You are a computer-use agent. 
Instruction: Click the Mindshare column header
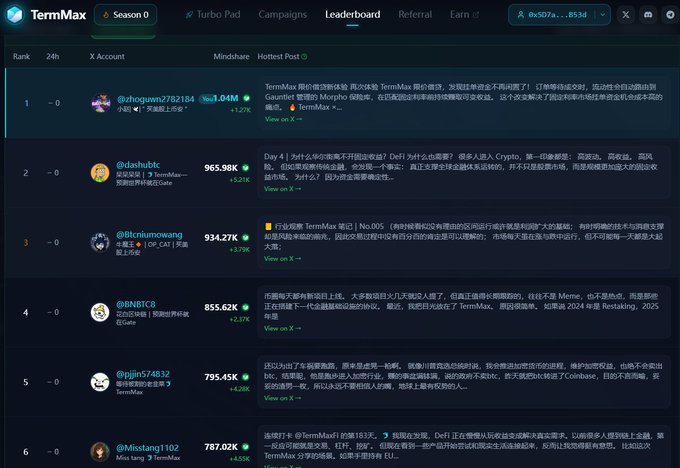[x=231, y=56]
